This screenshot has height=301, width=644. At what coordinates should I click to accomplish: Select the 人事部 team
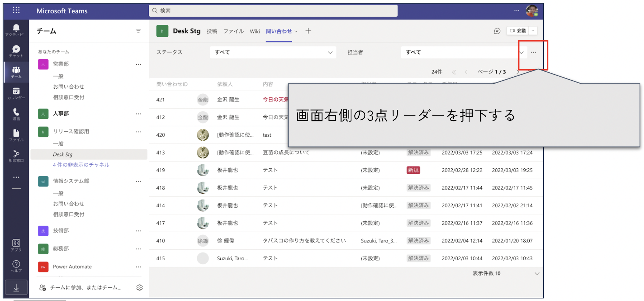click(x=61, y=113)
